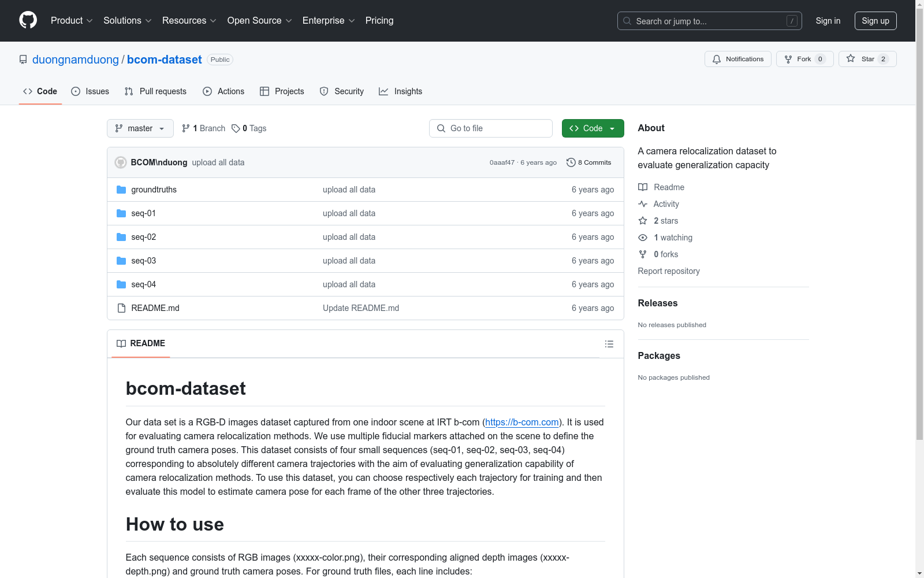Open bcom-dataset repository link

[x=165, y=60]
